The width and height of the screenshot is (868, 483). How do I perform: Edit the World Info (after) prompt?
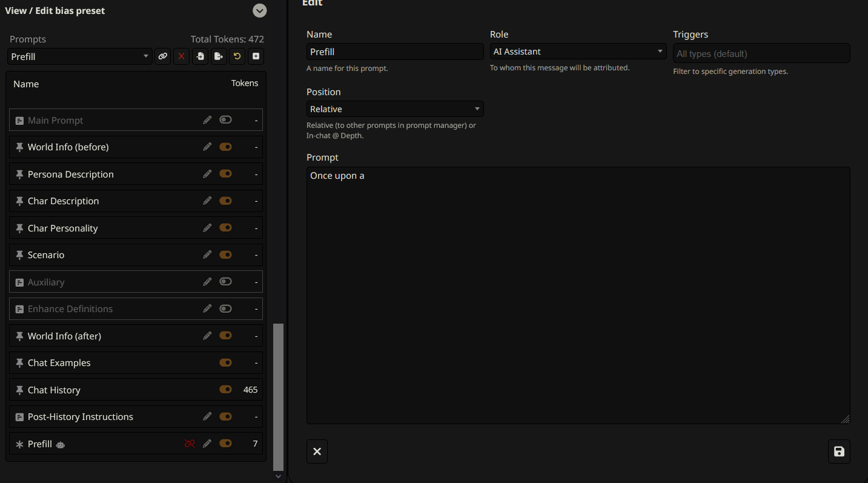coord(207,336)
